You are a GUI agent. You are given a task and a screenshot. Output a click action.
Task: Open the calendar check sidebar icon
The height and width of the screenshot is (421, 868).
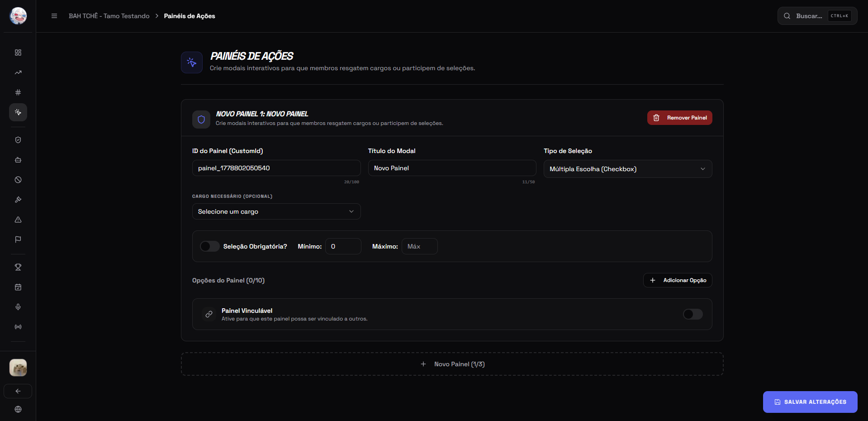tap(18, 287)
